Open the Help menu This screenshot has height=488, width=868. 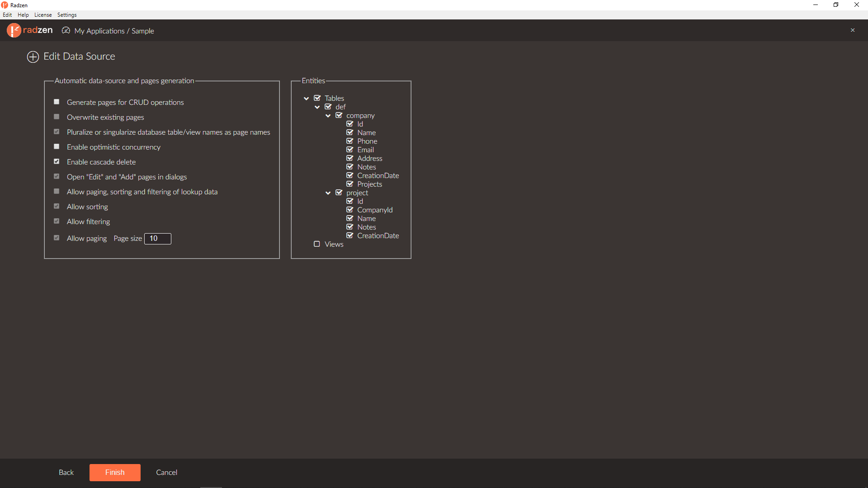pyautogui.click(x=23, y=15)
